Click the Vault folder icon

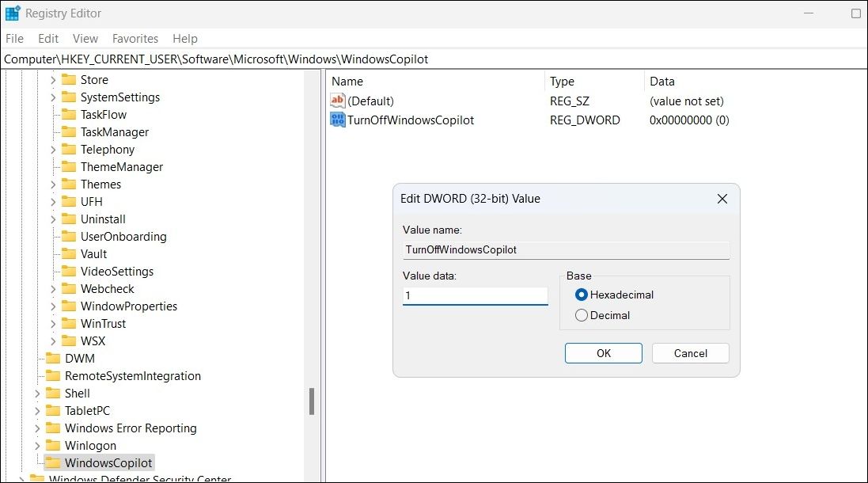pos(70,253)
